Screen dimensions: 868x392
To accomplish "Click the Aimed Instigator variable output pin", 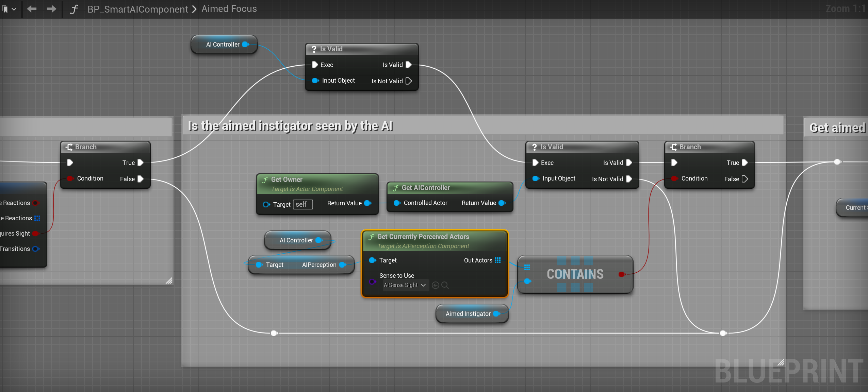I will 496,313.
